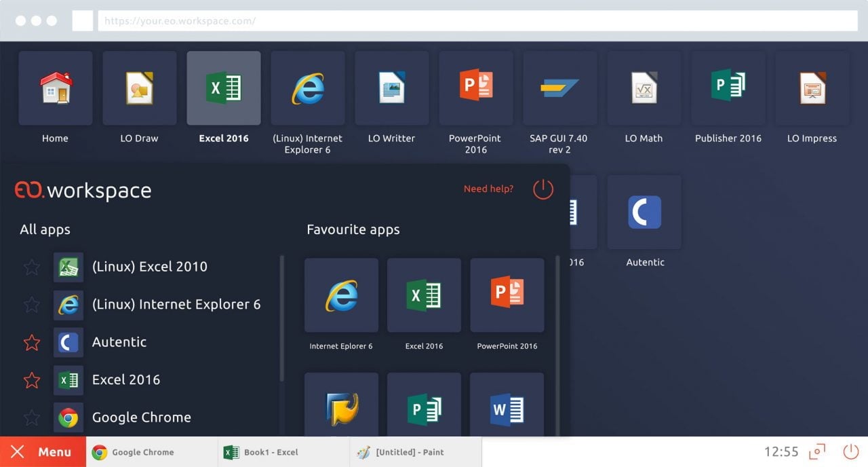Image resolution: width=868 pixels, height=467 pixels.
Task: Open LO Impress from the desktop
Action: point(812,88)
